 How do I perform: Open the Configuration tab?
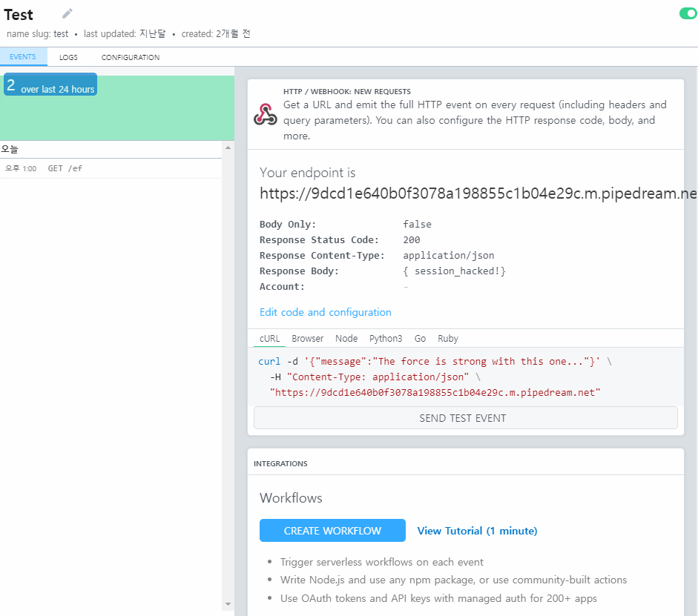click(131, 57)
